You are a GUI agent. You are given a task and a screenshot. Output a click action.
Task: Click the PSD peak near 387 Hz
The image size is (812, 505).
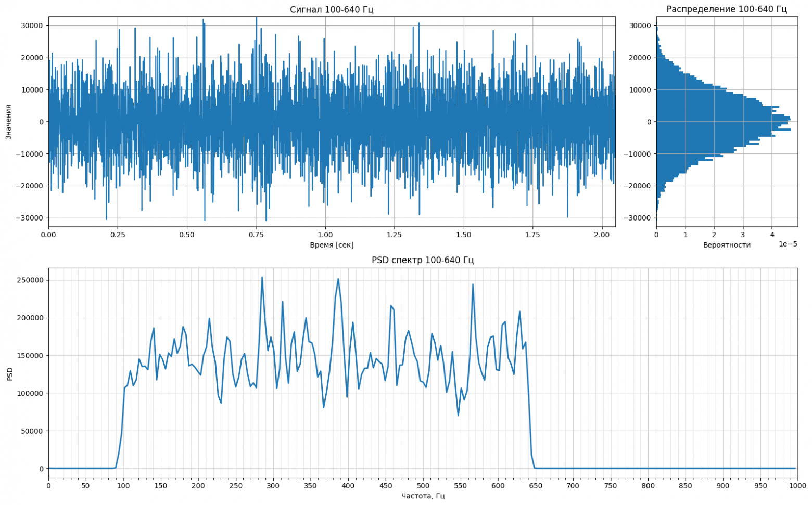point(338,279)
